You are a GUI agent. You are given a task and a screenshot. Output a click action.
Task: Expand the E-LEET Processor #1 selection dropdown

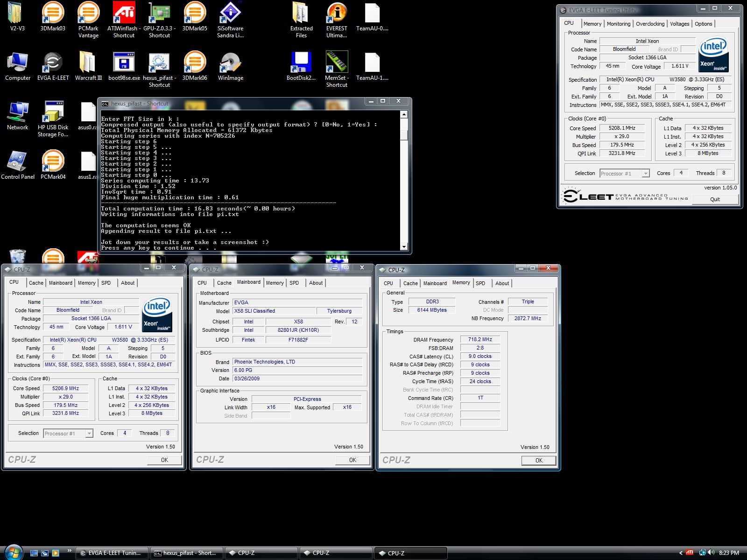(x=646, y=174)
